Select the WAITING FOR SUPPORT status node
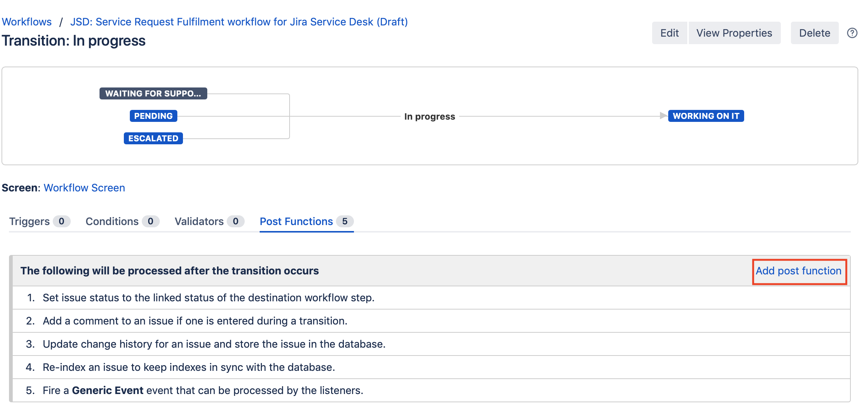Image resolution: width=868 pixels, height=403 pixels. pos(153,93)
